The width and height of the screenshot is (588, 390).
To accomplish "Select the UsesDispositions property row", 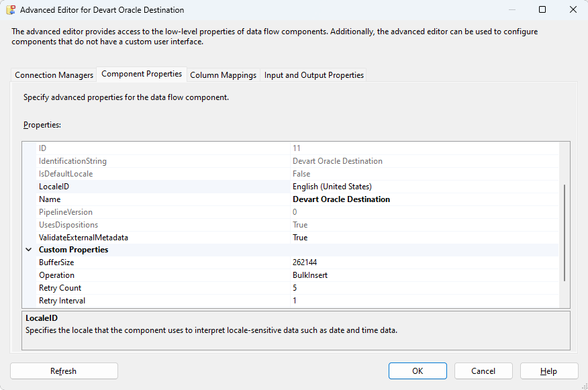I will pos(68,225).
